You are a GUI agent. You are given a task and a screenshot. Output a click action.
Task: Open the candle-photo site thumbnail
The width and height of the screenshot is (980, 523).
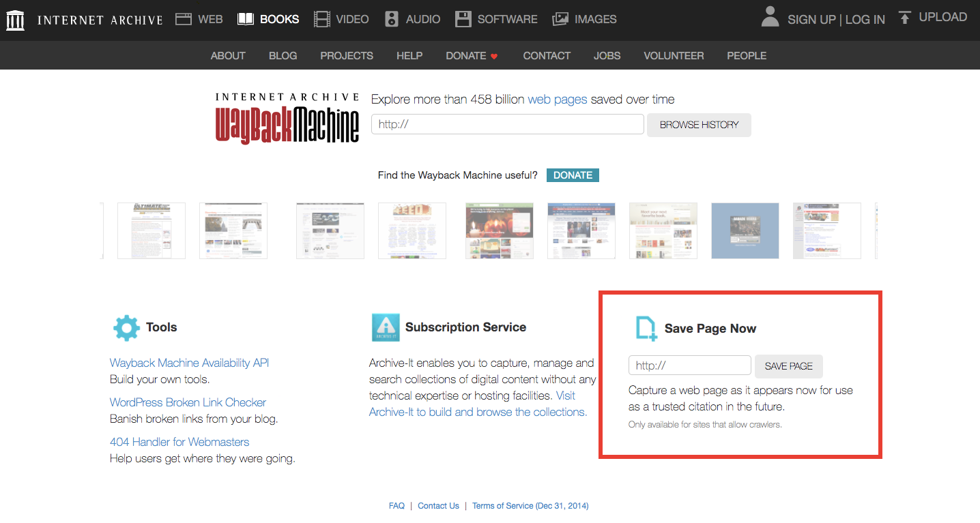(500, 230)
